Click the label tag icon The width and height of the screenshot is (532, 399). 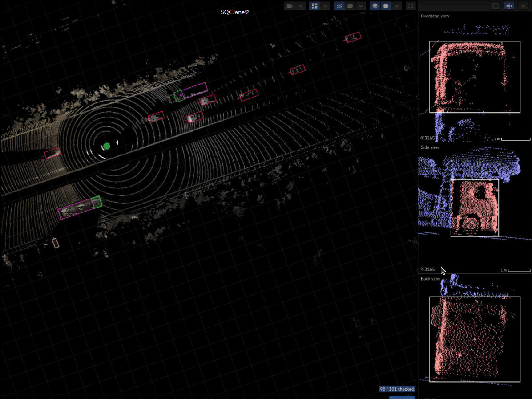350,6
